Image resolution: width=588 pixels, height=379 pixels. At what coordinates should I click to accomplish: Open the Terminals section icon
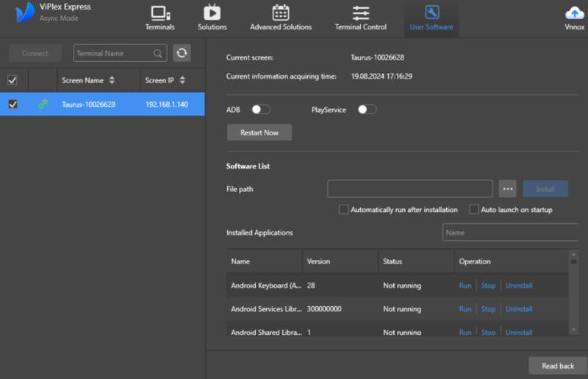(159, 13)
